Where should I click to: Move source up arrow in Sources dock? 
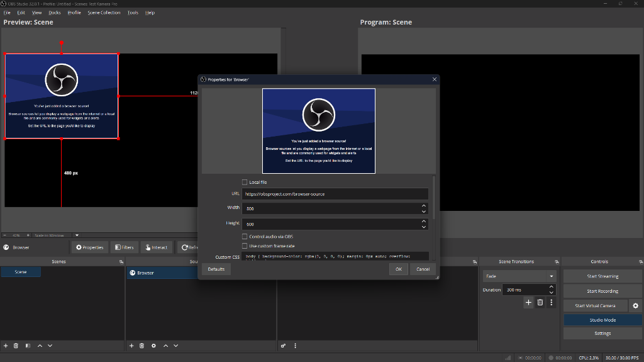pyautogui.click(x=165, y=346)
